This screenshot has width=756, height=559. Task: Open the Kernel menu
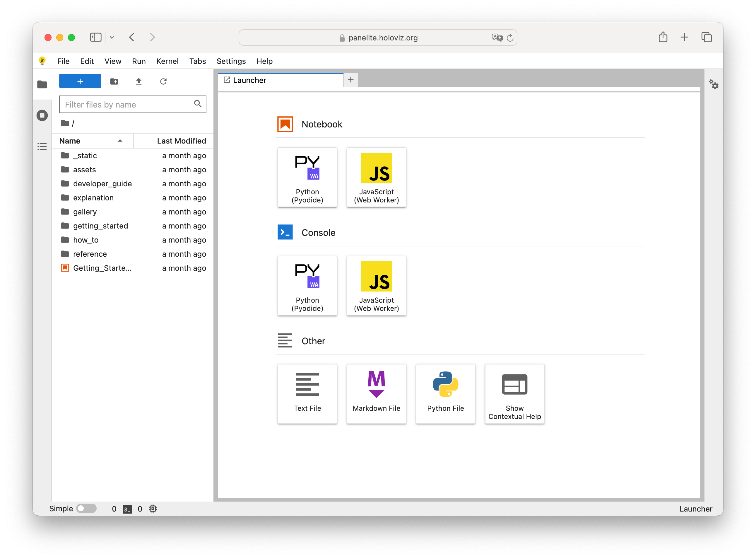coord(167,61)
